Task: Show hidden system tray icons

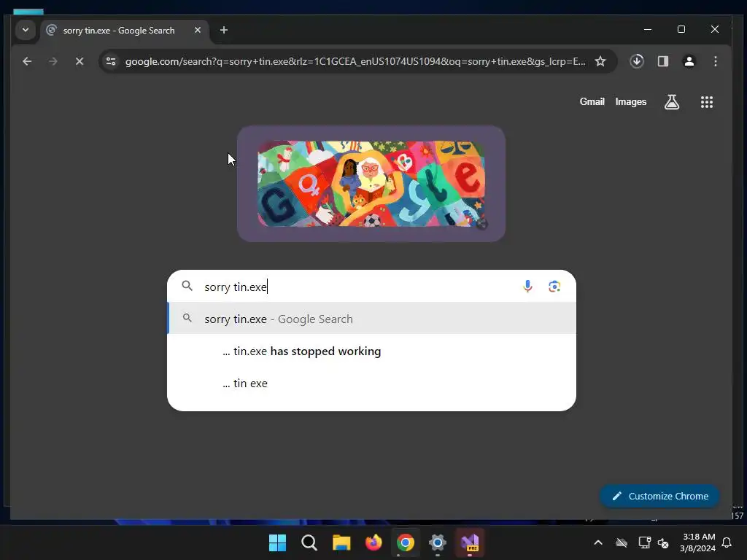Action: coord(598,542)
